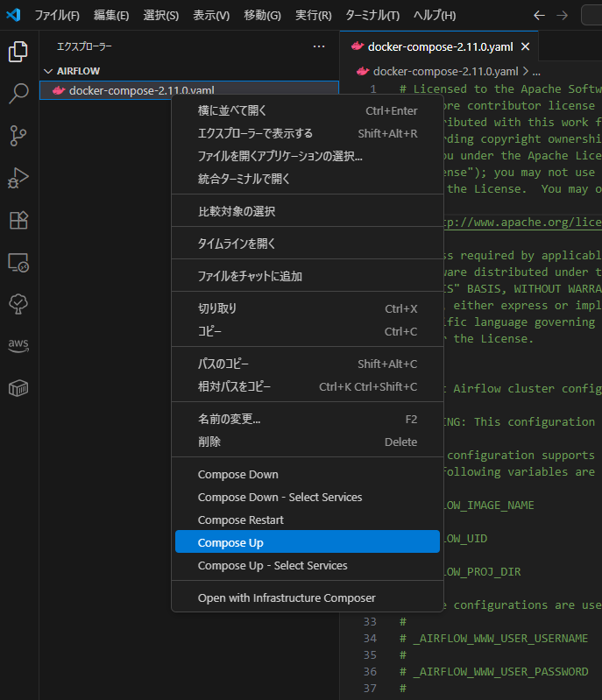Viewport: 602px width, 700px height.
Task: Select Open with Infrastructure Composer
Action: 308,598
